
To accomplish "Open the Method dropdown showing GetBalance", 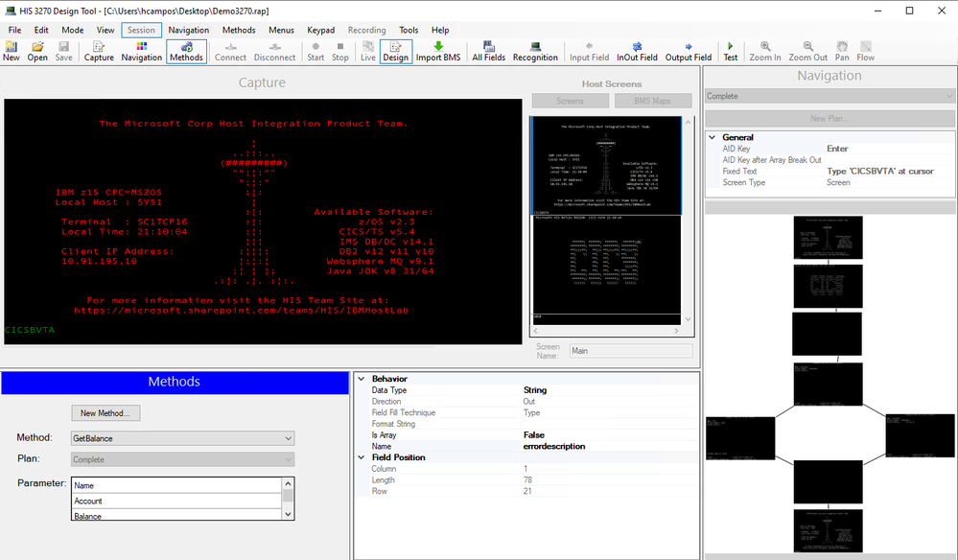I will pos(182,438).
